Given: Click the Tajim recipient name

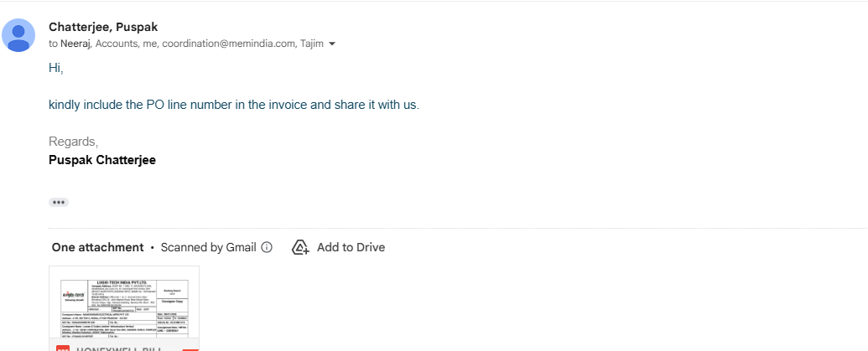Looking at the screenshot, I should (312, 44).
